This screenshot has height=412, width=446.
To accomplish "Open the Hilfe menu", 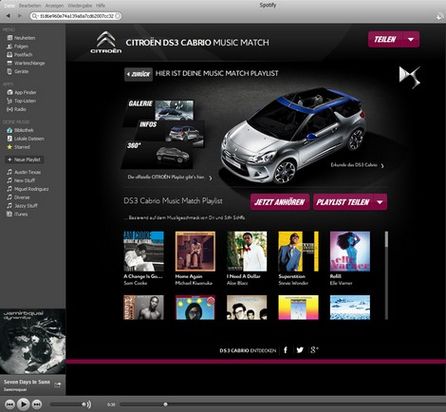I will [100, 6].
